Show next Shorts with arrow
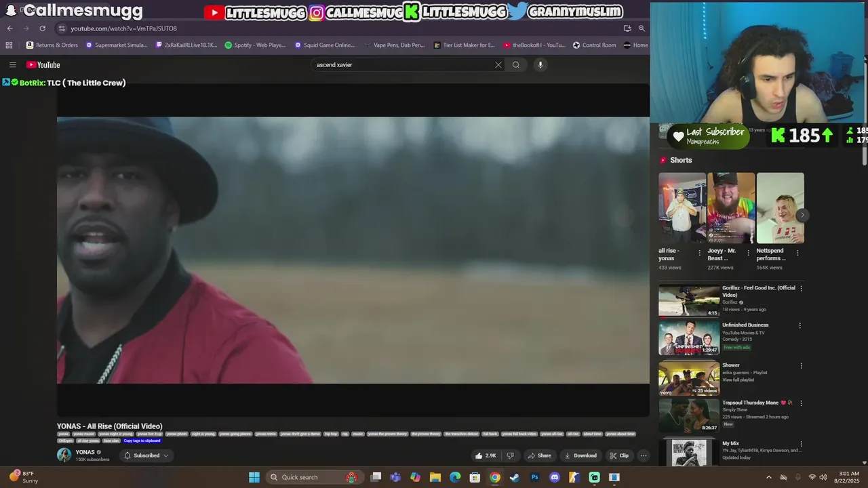The width and height of the screenshot is (868, 488). [802, 215]
